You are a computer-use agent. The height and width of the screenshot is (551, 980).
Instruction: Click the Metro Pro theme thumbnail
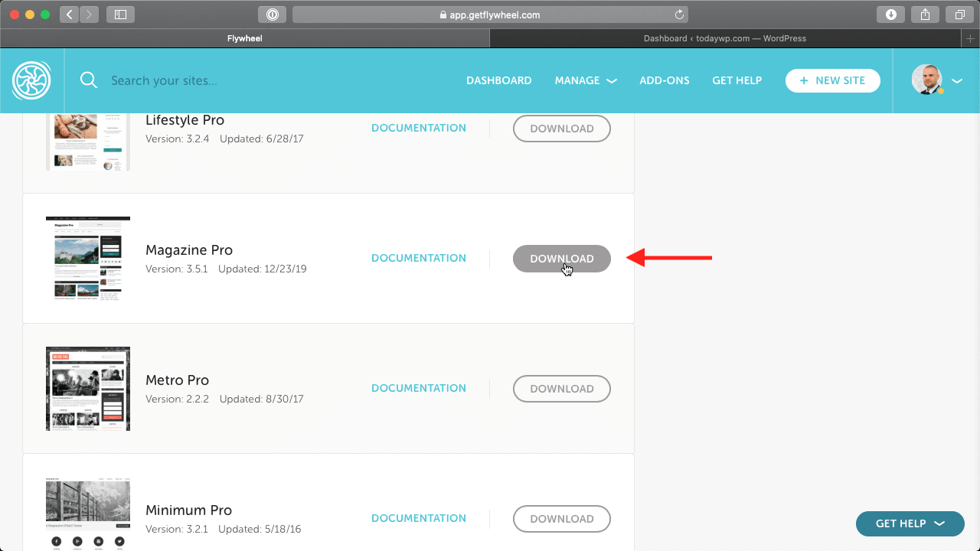88,389
